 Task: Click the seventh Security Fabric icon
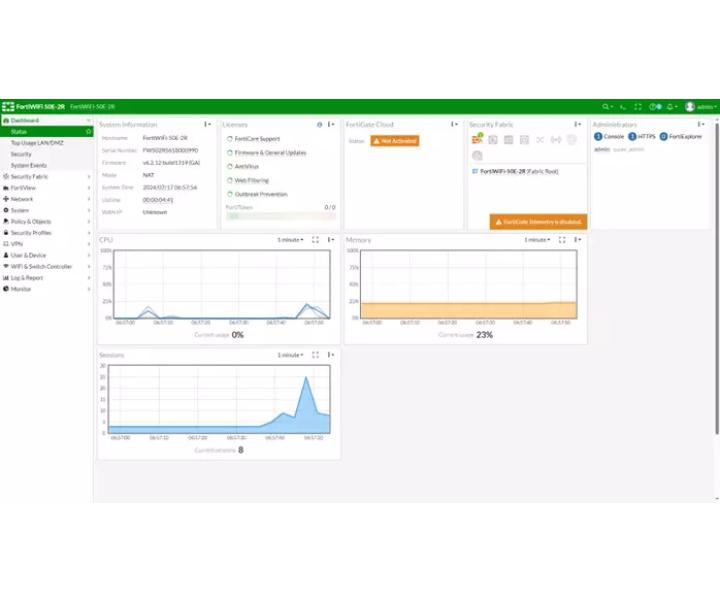(572, 140)
